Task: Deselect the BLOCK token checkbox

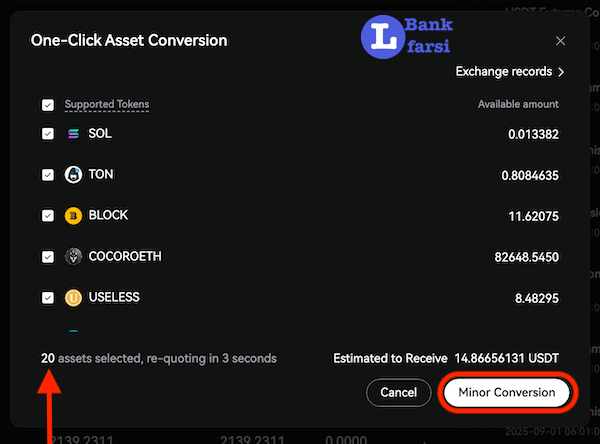Action: click(48, 216)
